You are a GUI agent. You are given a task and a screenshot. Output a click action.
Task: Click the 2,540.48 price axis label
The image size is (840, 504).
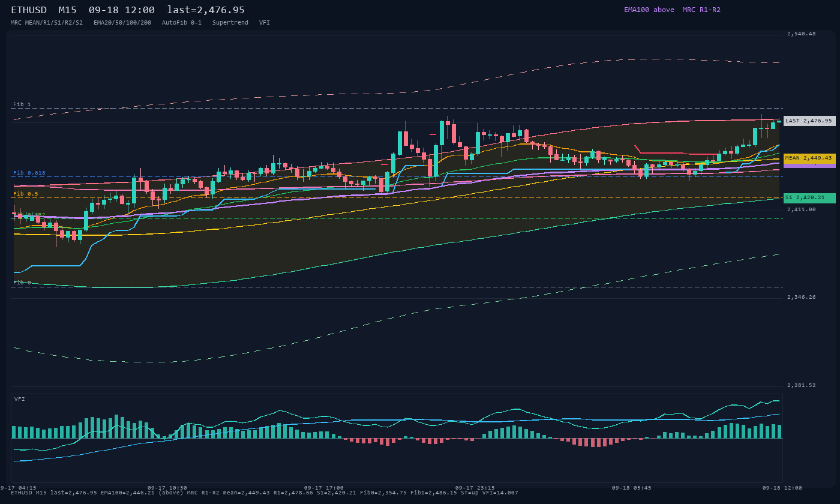click(x=802, y=34)
